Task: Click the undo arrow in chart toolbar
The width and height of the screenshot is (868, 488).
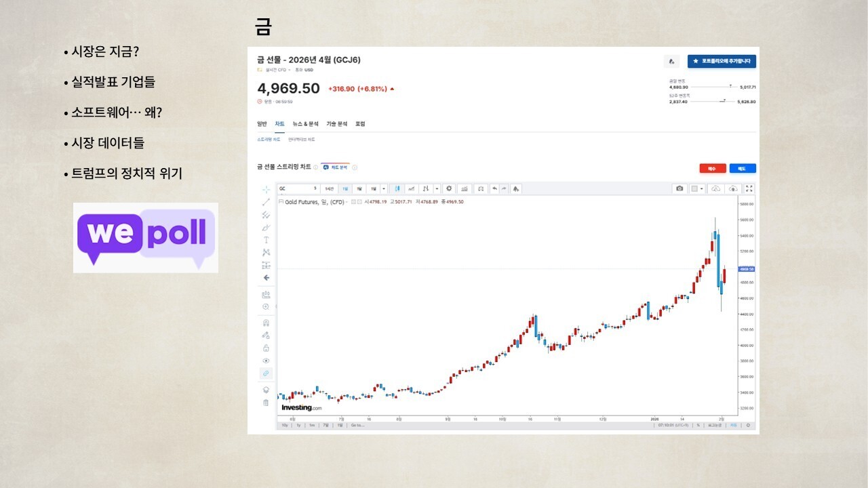Action: [494, 188]
